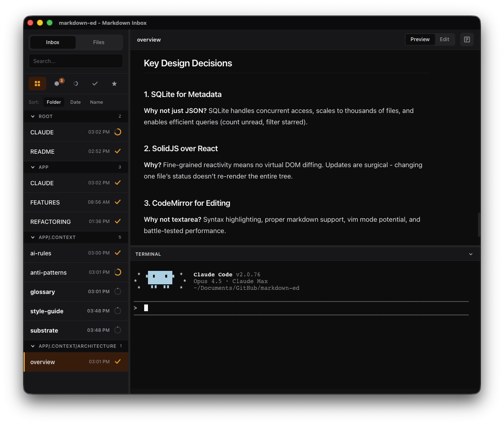504x425 pixels.
Task: Select the all-files grid filter
Action: (x=37, y=83)
